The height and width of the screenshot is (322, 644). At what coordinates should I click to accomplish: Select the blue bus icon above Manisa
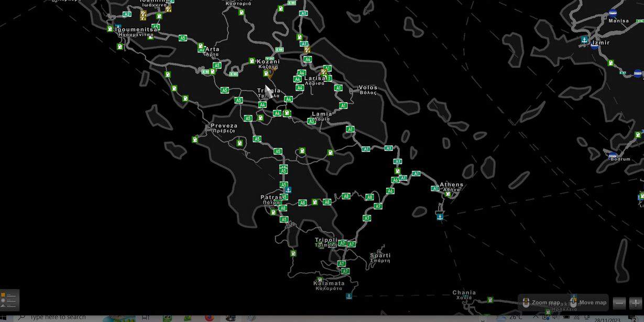pyautogui.click(x=613, y=14)
